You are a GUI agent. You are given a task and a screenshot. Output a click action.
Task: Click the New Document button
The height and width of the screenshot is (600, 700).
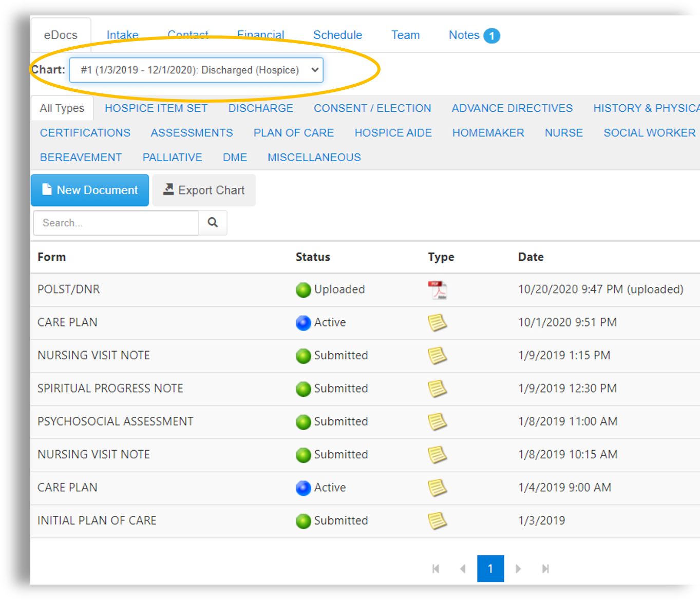click(x=90, y=190)
